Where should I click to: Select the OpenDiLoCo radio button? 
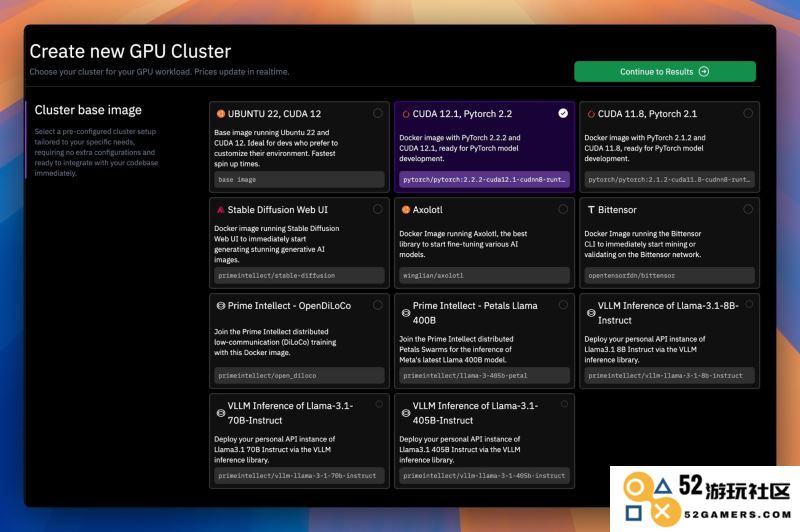pyautogui.click(x=378, y=305)
